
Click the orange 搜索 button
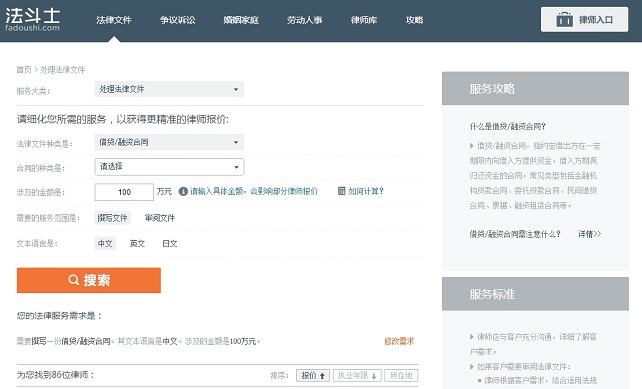(89, 280)
